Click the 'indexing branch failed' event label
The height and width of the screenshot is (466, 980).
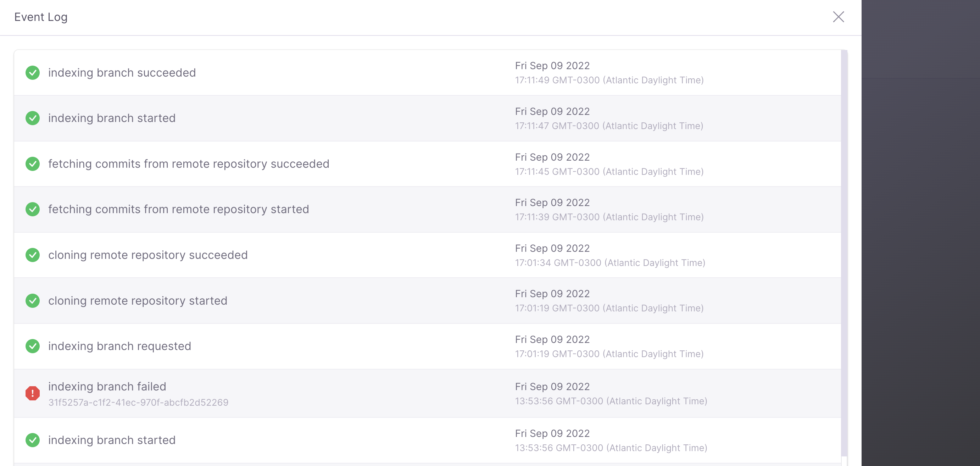coord(107,387)
